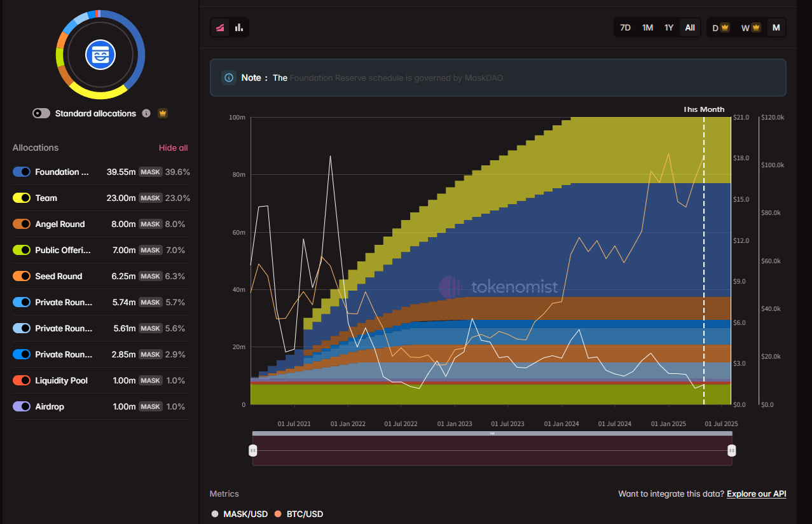Select the 7D time range tab
Screen dimensions: 812x524
tap(625, 28)
